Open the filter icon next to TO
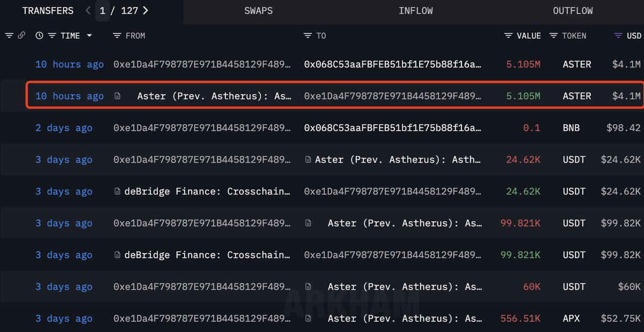 (308, 35)
